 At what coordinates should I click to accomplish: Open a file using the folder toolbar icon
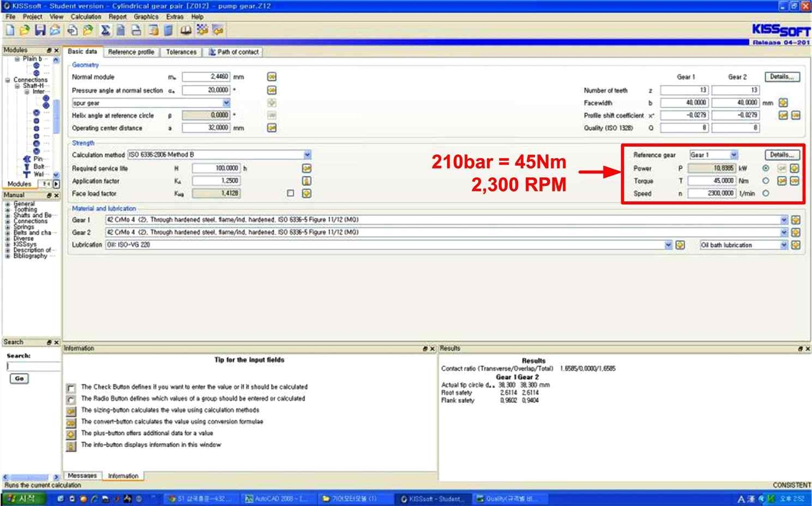[x=24, y=31]
